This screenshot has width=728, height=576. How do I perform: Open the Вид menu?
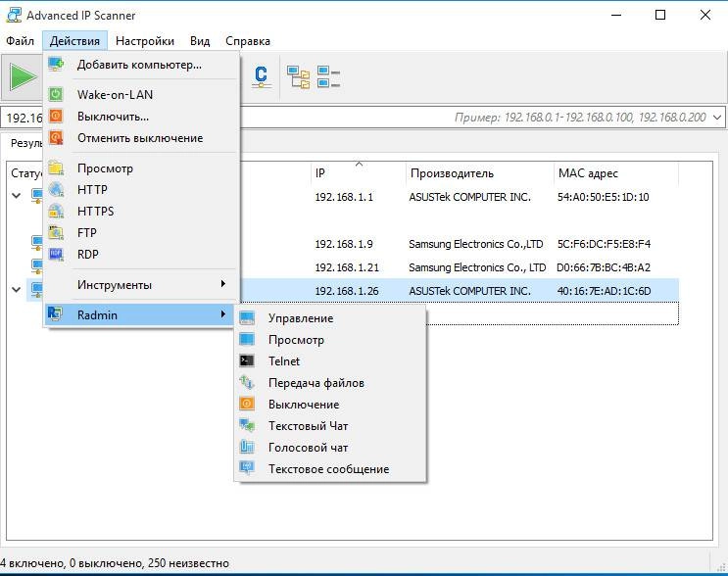(200, 41)
